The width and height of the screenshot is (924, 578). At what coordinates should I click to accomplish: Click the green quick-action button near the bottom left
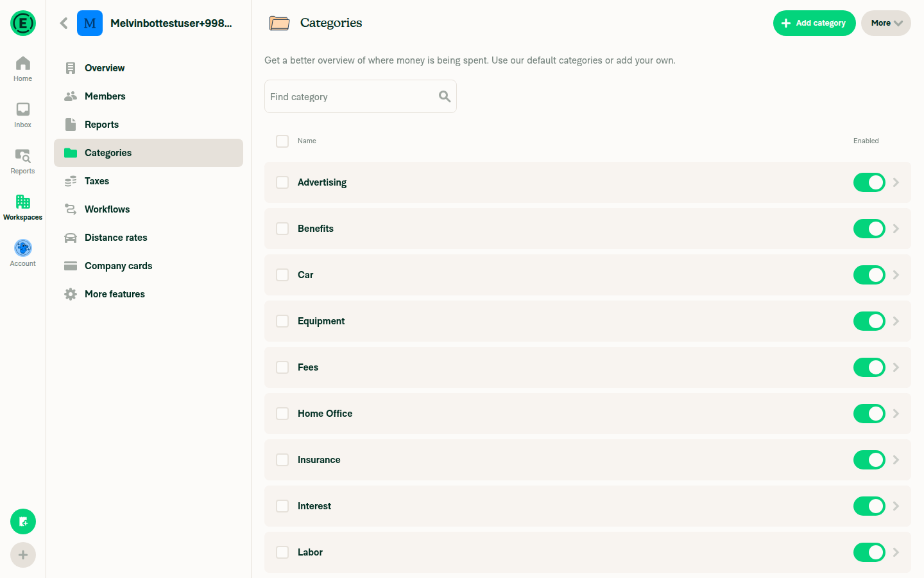coord(22,521)
